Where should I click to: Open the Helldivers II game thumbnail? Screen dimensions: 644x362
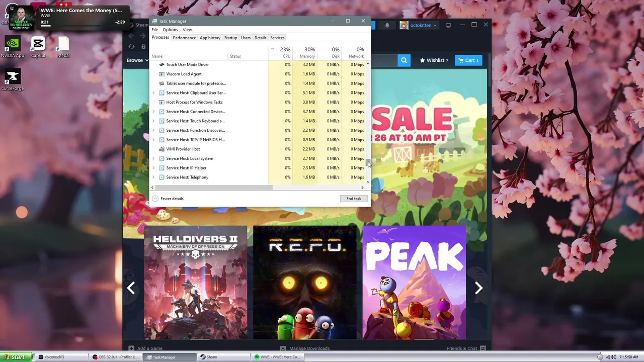(x=196, y=283)
